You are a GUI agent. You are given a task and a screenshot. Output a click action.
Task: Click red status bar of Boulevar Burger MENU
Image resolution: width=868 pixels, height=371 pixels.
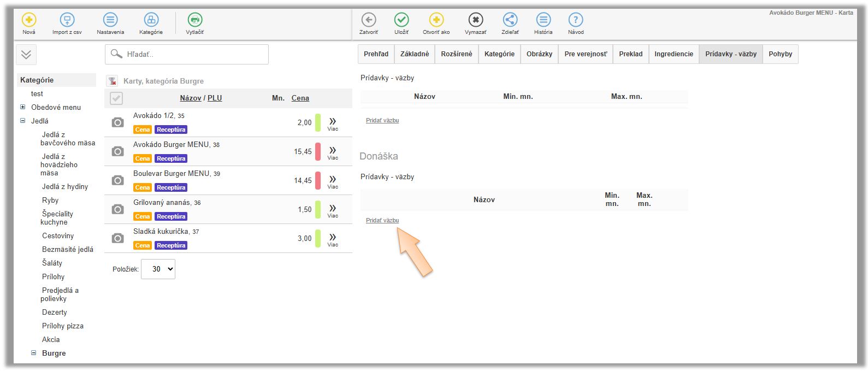(318, 180)
